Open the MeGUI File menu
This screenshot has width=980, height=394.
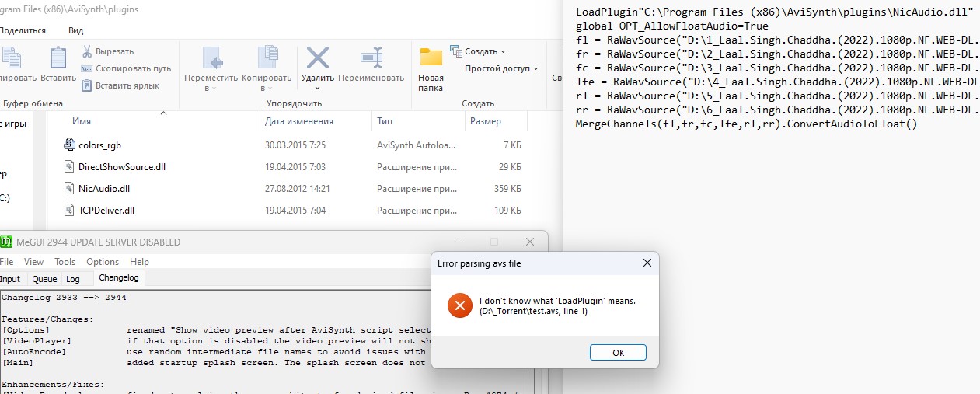coord(7,262)
